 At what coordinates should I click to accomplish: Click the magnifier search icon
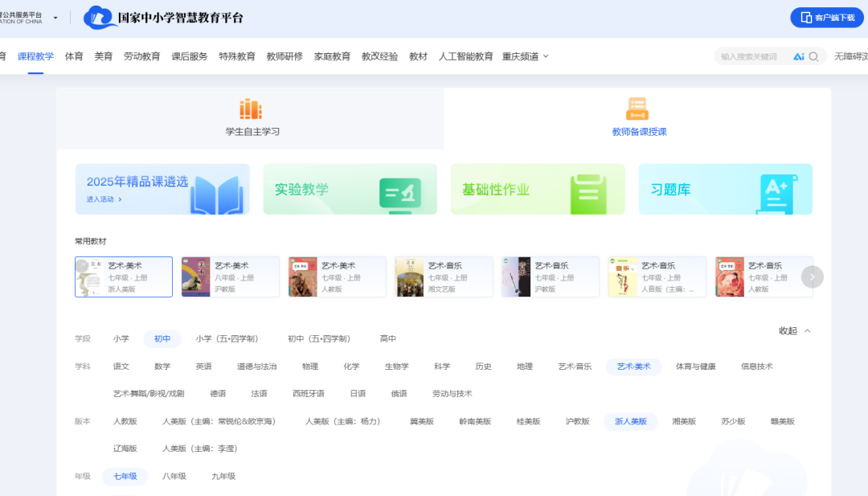tap(812, 55)
